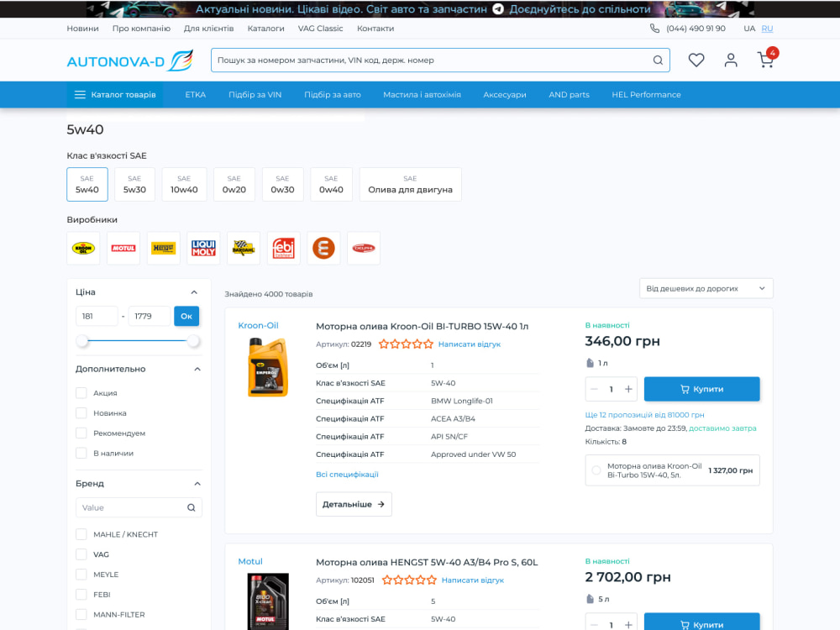The image size is (840, 630).
Task: Open HEL Performance menu item
Action: point(646,95)
